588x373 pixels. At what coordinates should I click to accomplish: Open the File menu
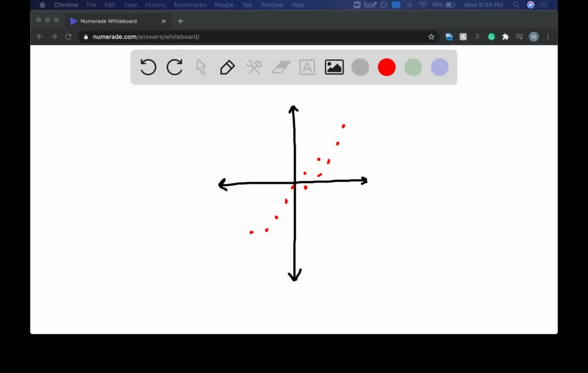[x=91, y=5]
